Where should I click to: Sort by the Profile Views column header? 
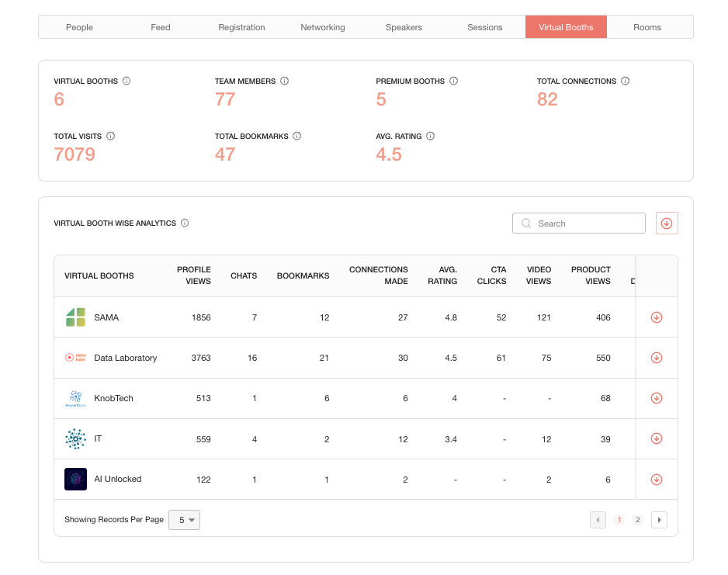[193, 275]
